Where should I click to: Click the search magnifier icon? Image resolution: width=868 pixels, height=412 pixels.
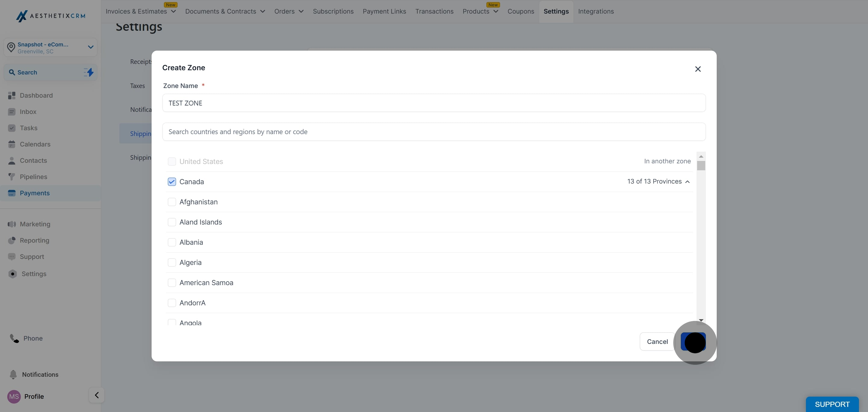(12, 72)
